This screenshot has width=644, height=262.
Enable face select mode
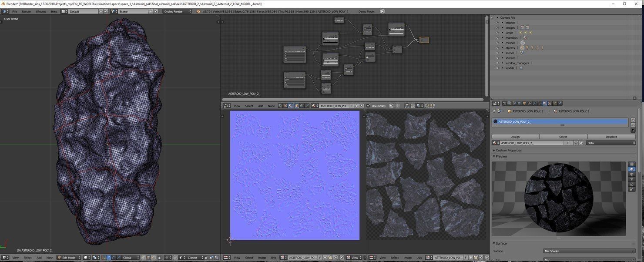pyautogui.click(x=153, y=258)
